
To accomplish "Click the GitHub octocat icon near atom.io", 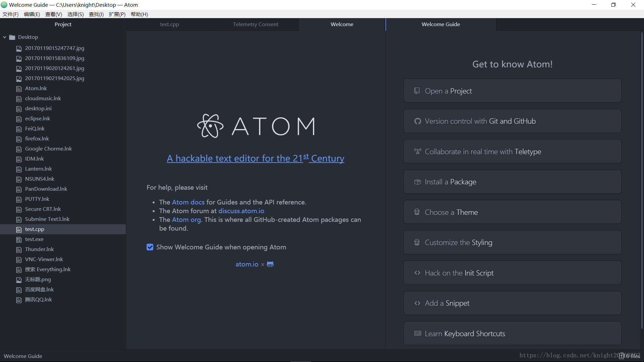I will (270, 264).
